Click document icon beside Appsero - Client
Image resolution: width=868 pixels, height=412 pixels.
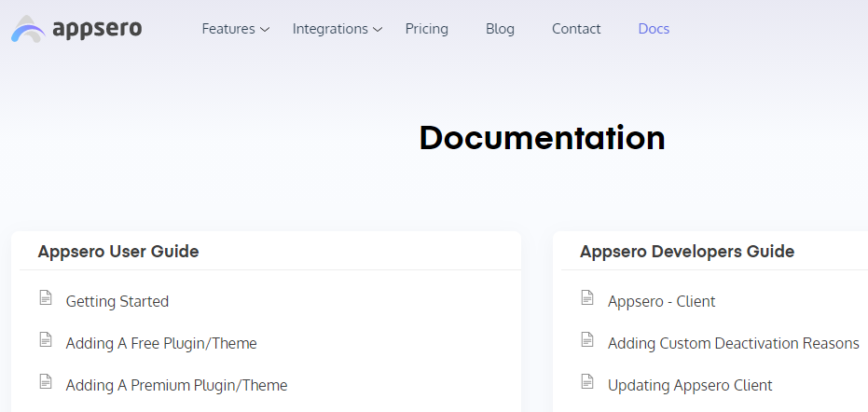(x=587, y=298)
